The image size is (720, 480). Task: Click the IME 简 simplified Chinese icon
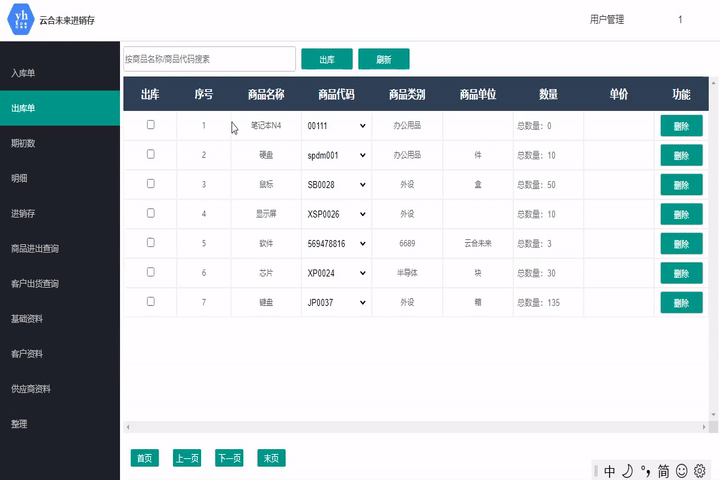(663, 470)
